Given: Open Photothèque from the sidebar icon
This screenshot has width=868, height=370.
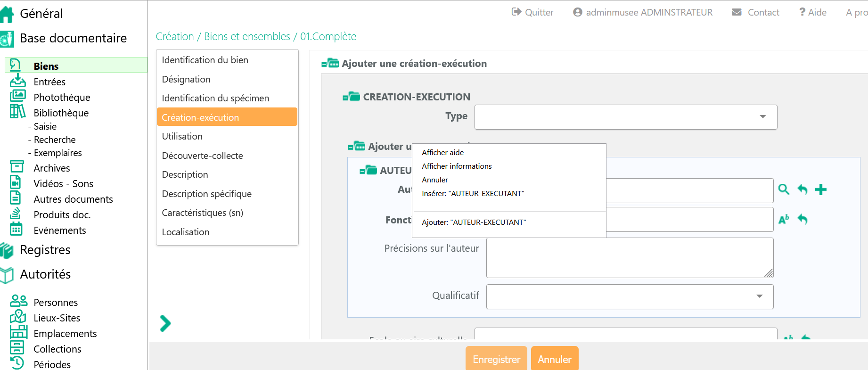Looking at the screenshot, I should [18, 97].
